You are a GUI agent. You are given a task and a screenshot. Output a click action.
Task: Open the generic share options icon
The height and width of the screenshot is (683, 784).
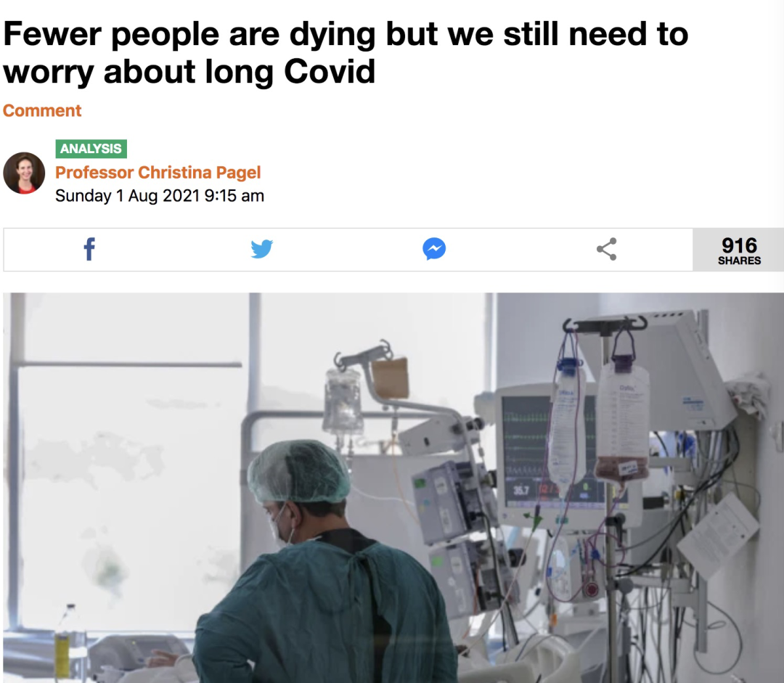[x=606, y=249]
